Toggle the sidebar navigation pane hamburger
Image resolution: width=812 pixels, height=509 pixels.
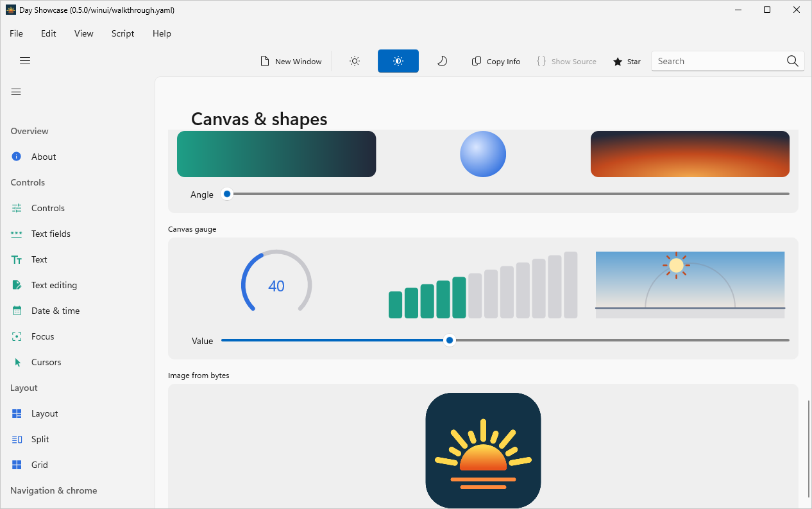(x=16, y=92)
